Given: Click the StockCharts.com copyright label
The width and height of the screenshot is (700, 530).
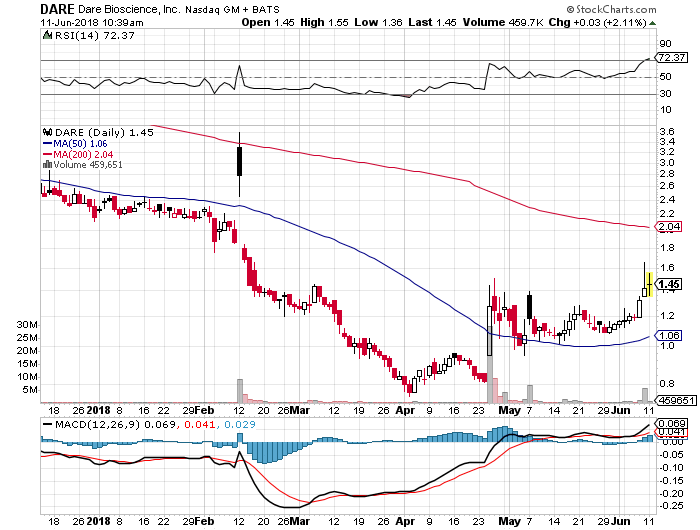Looking at the screenshot, I should coord(611,9).
